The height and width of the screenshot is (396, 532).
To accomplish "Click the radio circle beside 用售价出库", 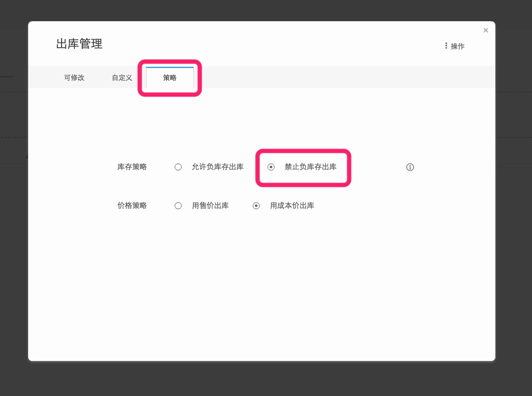I will 178,205.
